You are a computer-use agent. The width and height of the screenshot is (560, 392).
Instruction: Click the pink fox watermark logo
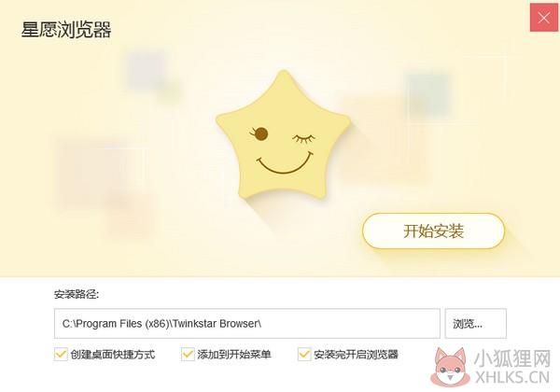451,367
